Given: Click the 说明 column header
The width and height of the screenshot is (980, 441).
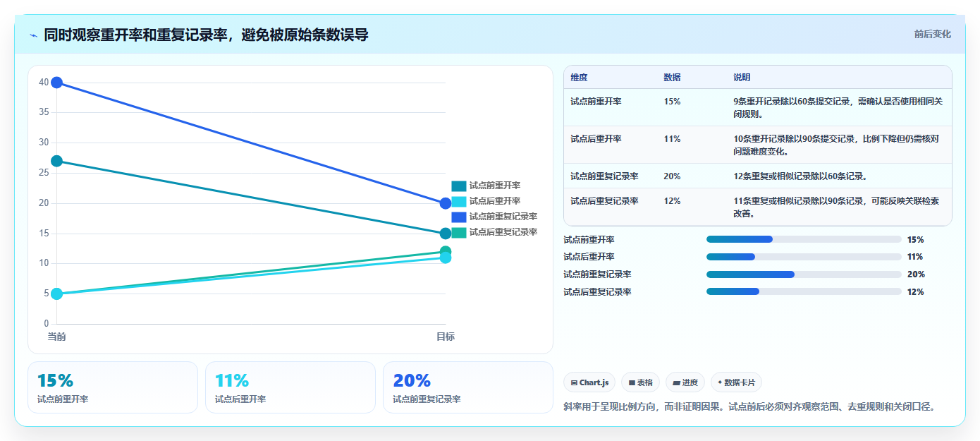Looking at the screenshot, I should pos(742,78).
